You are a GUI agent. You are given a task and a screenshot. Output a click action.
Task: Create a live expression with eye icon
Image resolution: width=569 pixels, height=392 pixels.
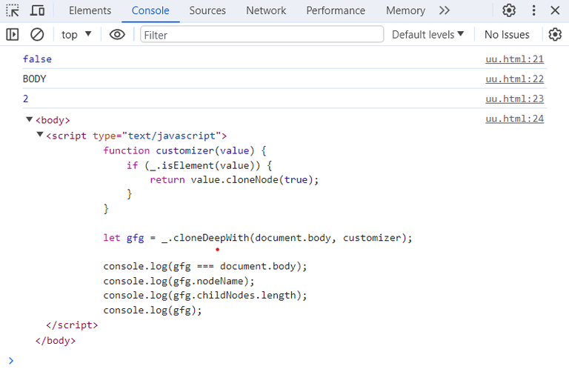pos(117,35)
